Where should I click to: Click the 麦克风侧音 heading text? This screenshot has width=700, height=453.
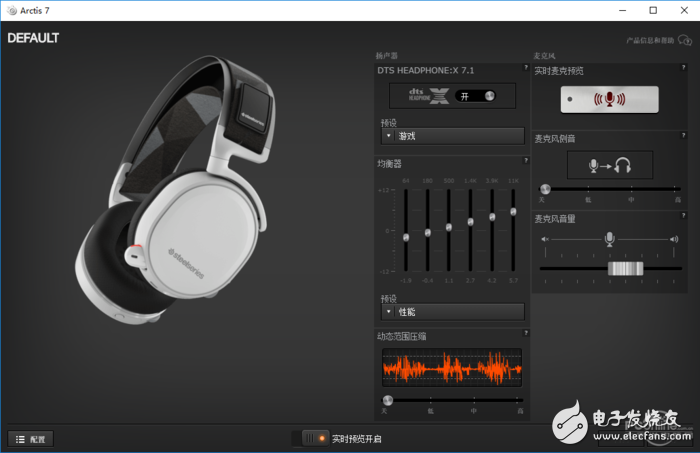[x=555, y=139]
